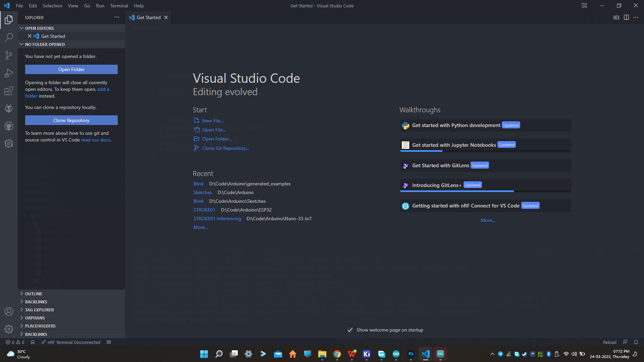Close the Get Started tab

coord(166,17)
